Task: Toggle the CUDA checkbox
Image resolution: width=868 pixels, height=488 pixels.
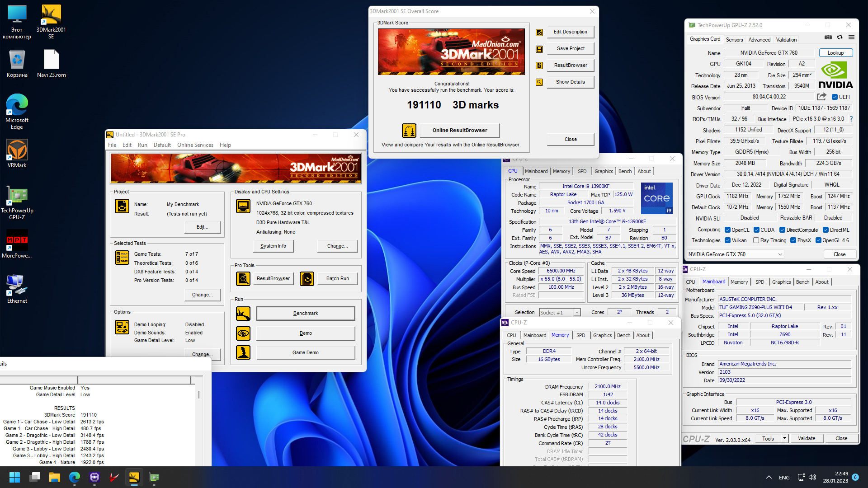Action: pyautogui.click(x=756, y=230)
